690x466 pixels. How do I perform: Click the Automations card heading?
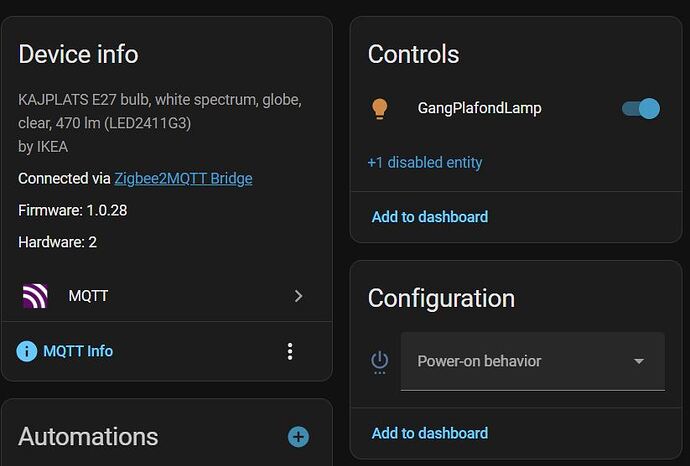point(88,437)
